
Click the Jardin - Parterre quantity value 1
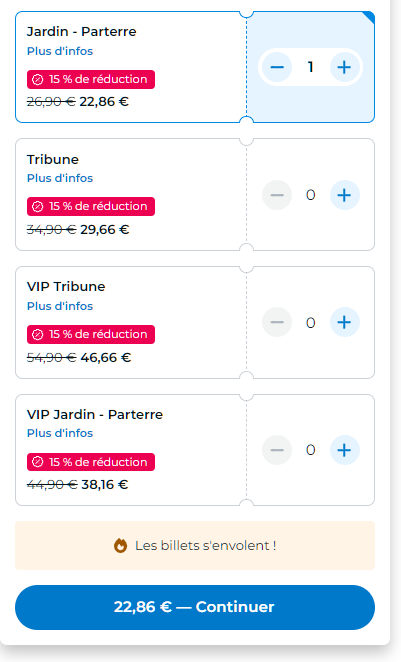point(311,67)
